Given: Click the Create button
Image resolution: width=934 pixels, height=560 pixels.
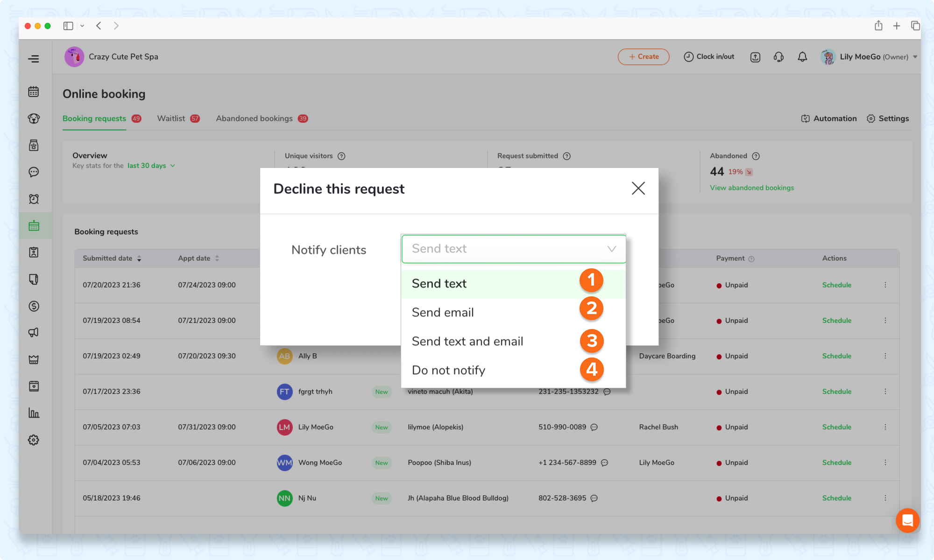Looking at the screenshot, I should (x=644, y=57).
